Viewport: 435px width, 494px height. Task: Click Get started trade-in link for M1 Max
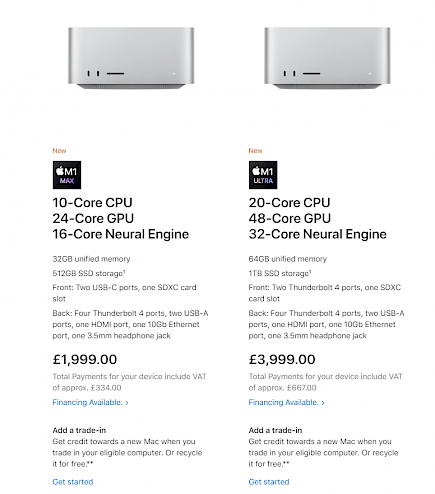[73, 482]
